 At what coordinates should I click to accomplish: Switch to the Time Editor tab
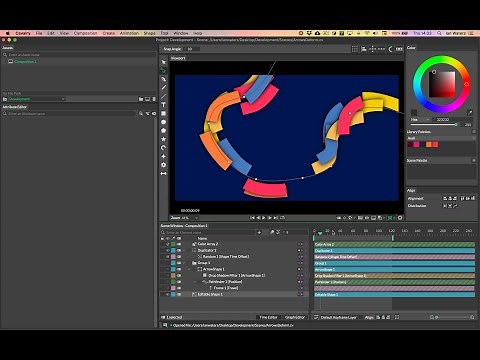click(268, 317)
